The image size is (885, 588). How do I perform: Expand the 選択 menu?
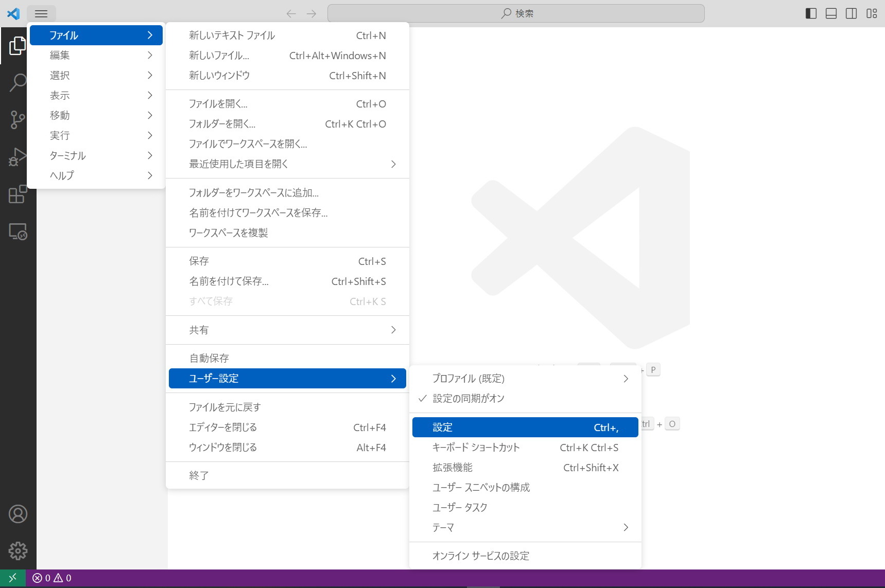[96, 75]
